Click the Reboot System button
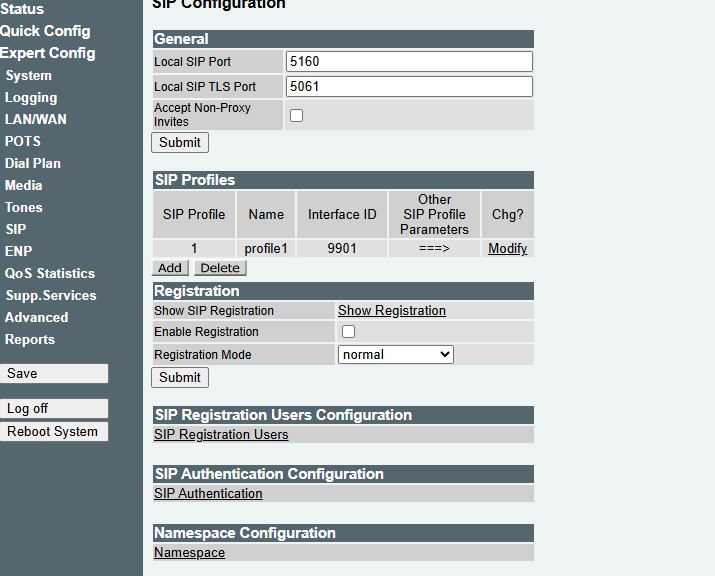Viewport: 715px width, 576px height. (54, 431)
